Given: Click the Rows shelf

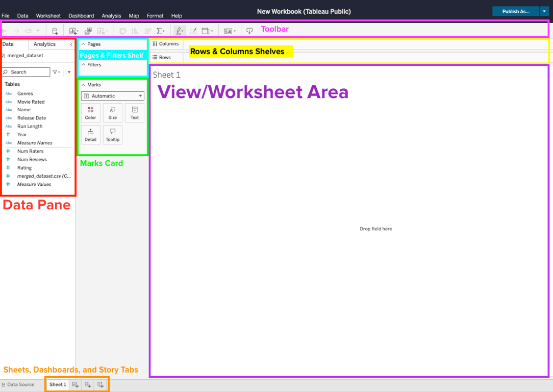Looking at the screenshot, I should 349,57.
